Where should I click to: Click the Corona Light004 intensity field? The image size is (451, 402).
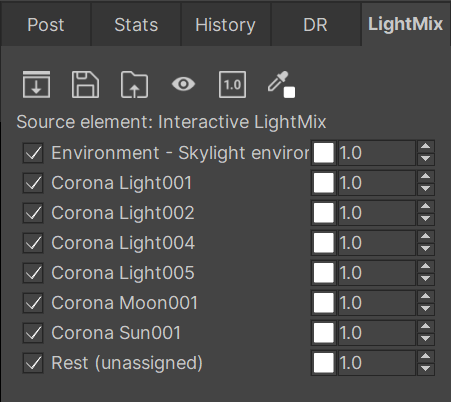pyautogui.click(x=377, y=243)
